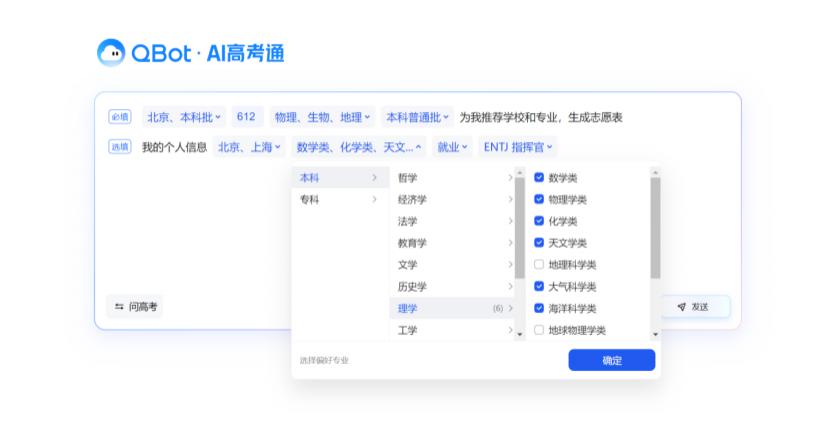Screen dimensions: 828x424
Task: Click the score field showing 612
Action: pos(247,117)
